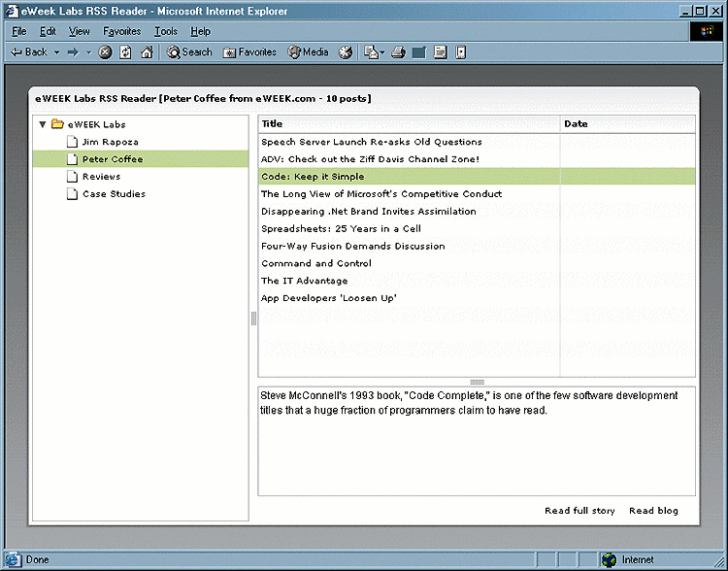Viewport: 728px width, 571px height.
Task: Select 'The Long View of Microsoft's Competitive Conduct'
Action: coord(477,194)
